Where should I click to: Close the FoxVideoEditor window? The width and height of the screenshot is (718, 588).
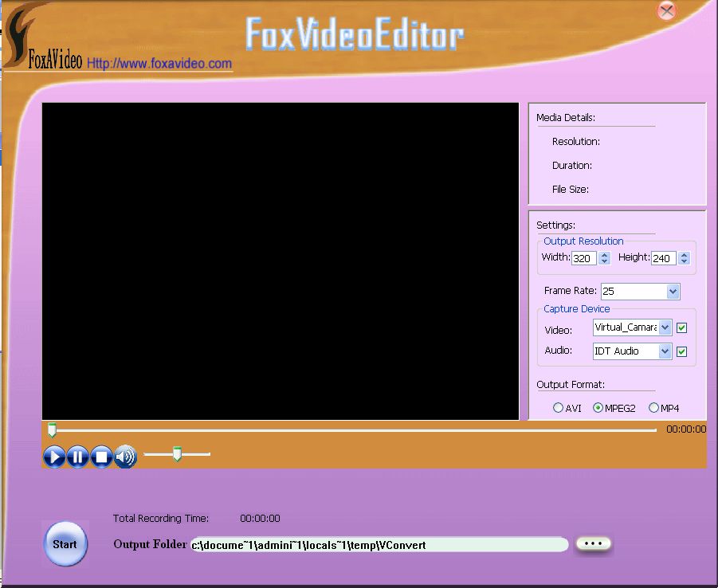pos(667,10)
